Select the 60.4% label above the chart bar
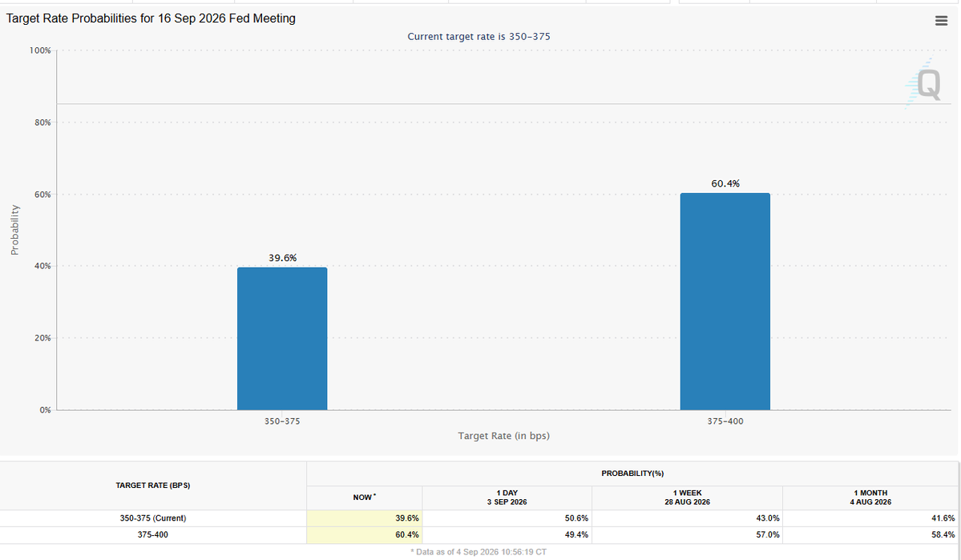961x560 pixels. click(x=725, y=183)
